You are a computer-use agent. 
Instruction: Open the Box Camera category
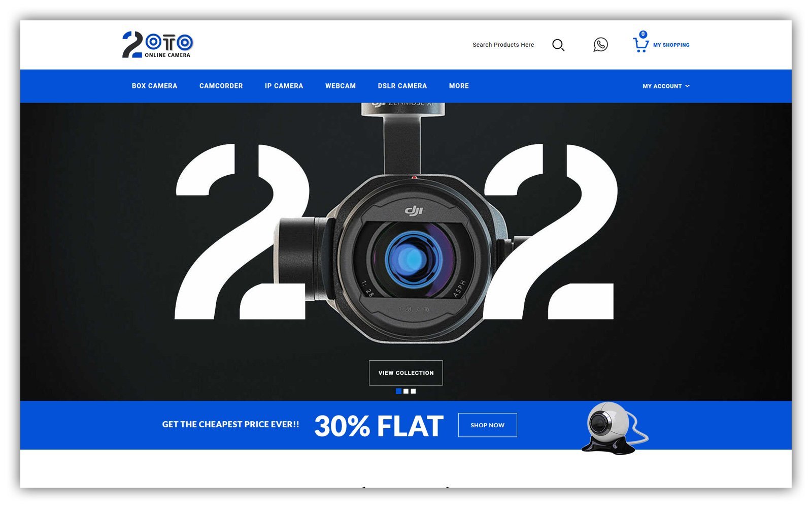tap(154, 86)
